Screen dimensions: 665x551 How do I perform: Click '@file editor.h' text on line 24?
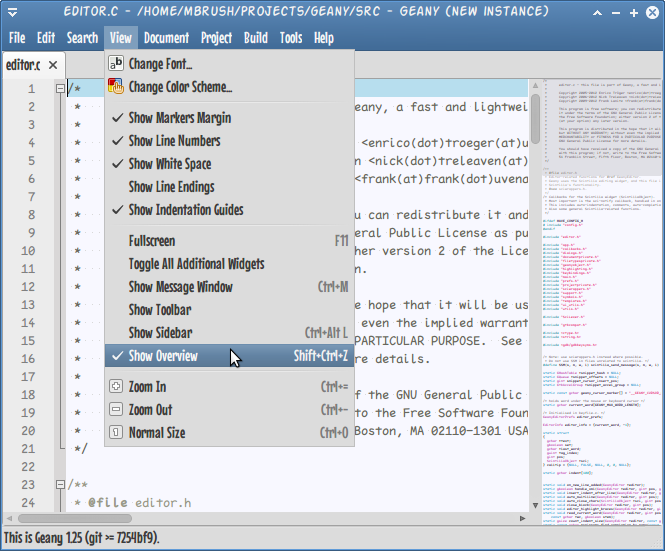[x=140, y=503]
